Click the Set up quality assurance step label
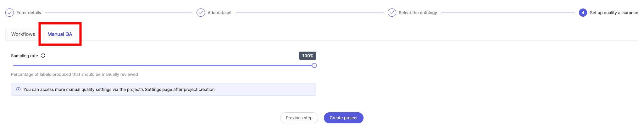Screen dimensions: 644x129 tap(614, 13)
